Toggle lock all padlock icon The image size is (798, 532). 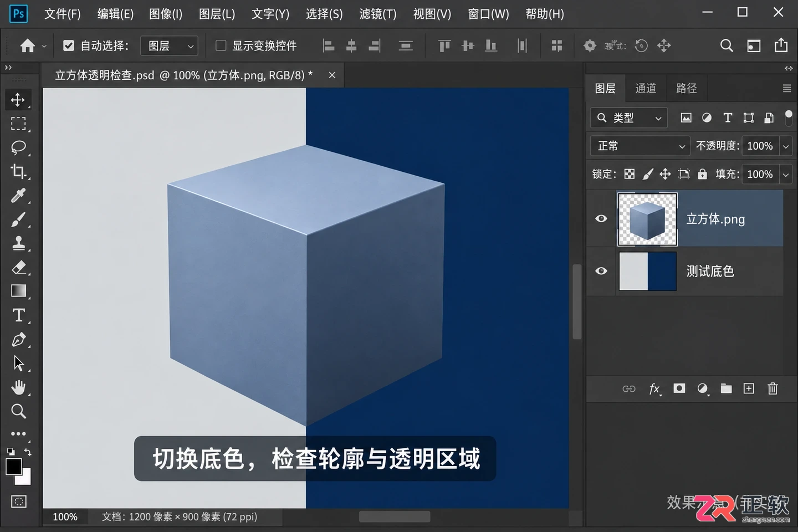702,174
